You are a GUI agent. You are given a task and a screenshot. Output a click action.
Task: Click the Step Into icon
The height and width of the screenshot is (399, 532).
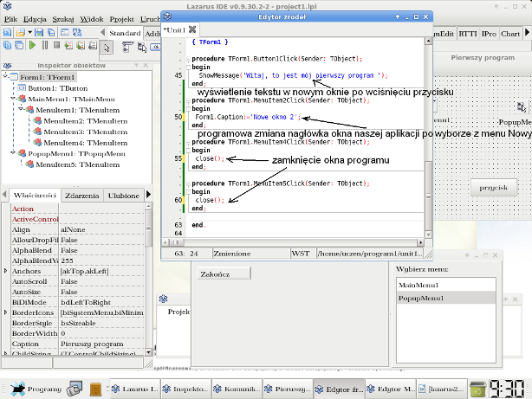coord(68,45)
